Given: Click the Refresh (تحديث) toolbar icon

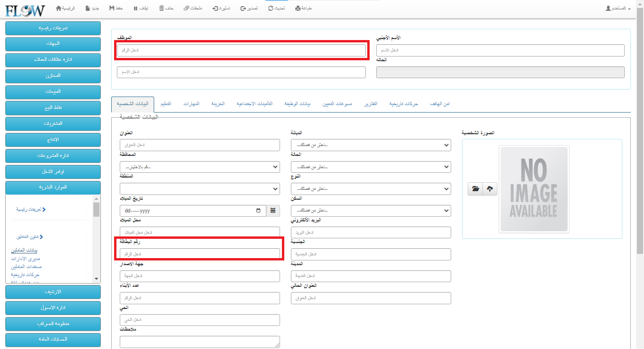Looking at the screenshot, I should coord(271,8).
